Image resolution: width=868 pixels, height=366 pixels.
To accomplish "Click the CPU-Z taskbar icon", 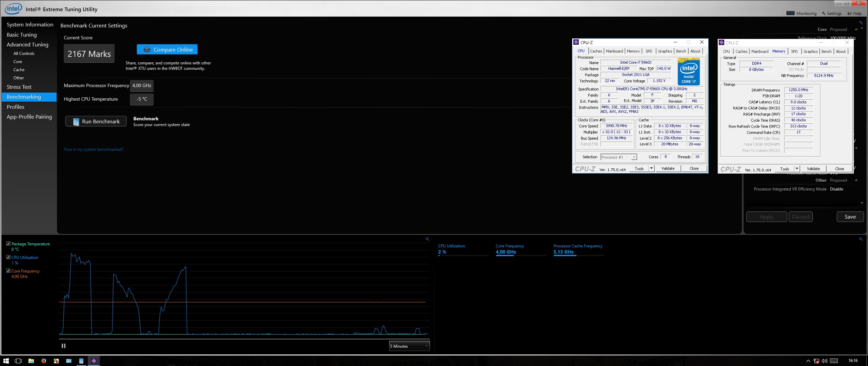I will pos(94,361).
